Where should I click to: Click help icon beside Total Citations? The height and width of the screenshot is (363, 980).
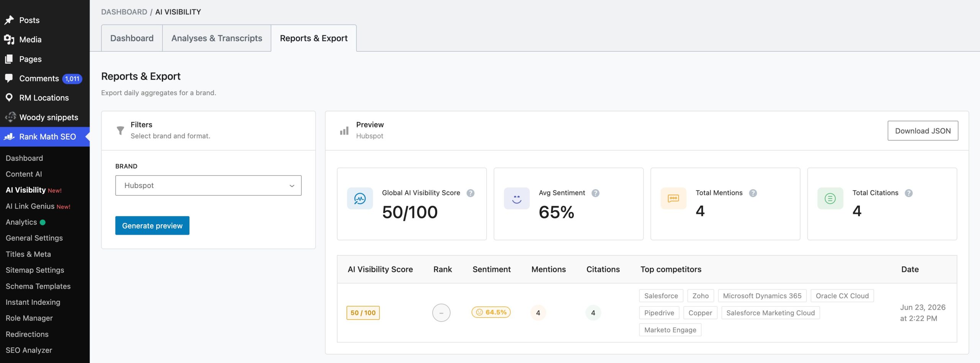point(909,193)
